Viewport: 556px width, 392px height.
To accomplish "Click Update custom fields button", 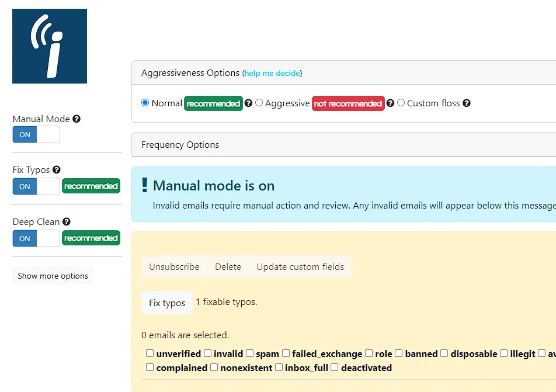I will 300,267.
